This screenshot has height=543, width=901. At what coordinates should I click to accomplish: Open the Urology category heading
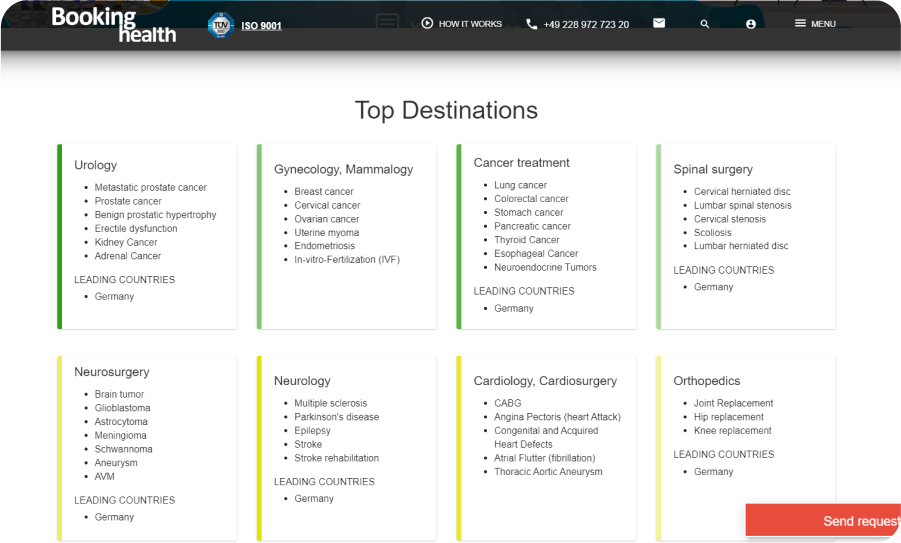point(95,165)
